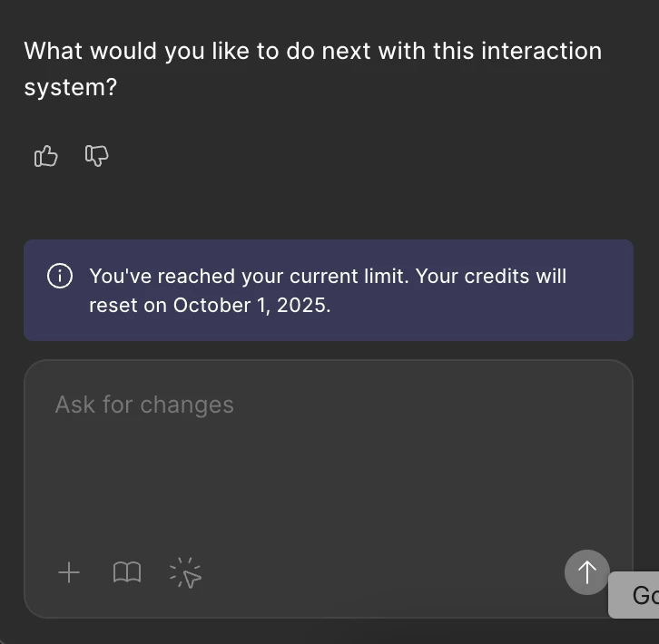659x644 pixels.
Task: Mark the response with thumbs down
Action: [96, 156]
